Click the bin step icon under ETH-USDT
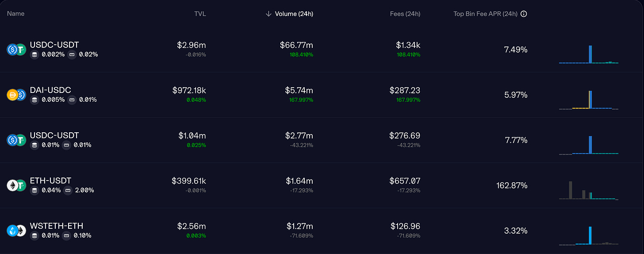644x254 pixels. (x=68, y=190)
